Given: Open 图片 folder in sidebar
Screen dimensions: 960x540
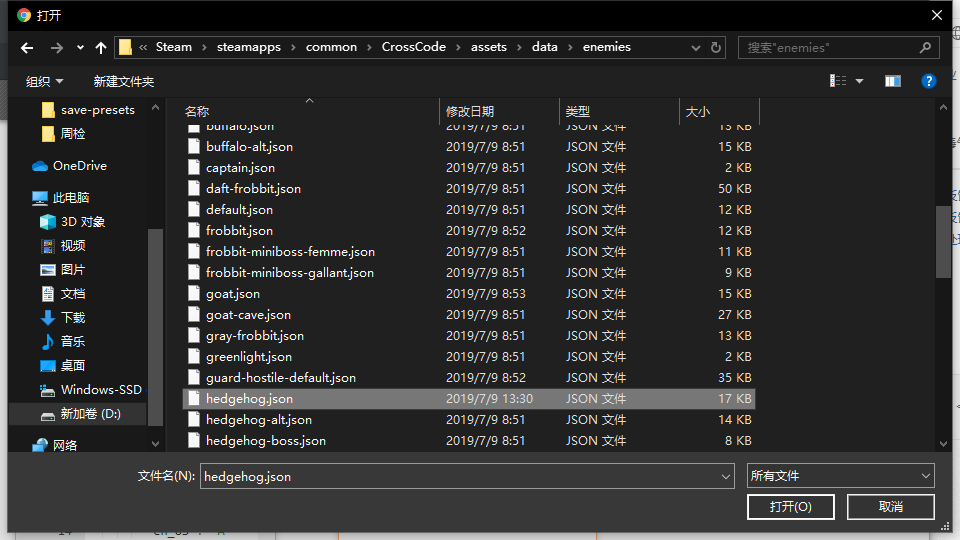Looking at the screenshot, I should tap(62, 269).
